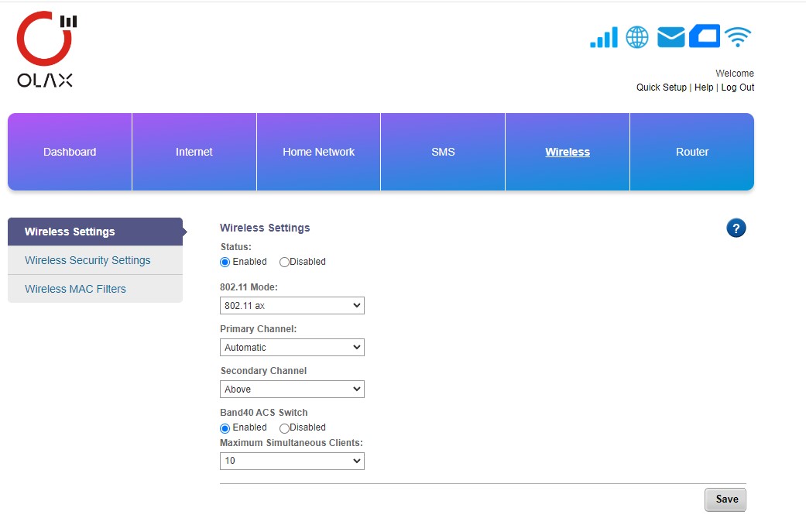Go to the Home Network tab
Viewport: 806px width, 532px height.
(x=318, y=152)
